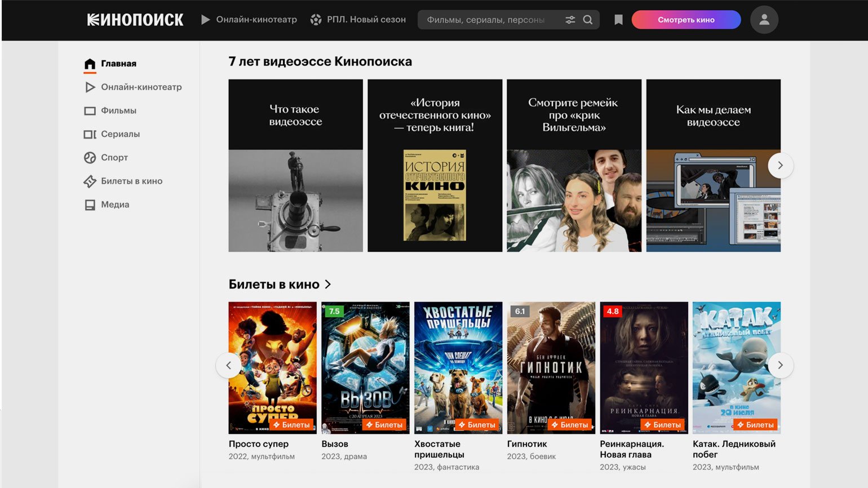868x488 pixels.
Task: Open the История отечественного кино book card
Action: 435,166
